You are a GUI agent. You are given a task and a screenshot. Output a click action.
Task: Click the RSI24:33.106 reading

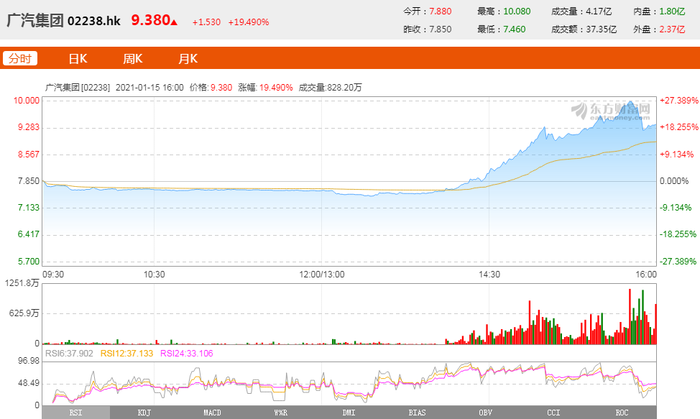coord(187,354)
